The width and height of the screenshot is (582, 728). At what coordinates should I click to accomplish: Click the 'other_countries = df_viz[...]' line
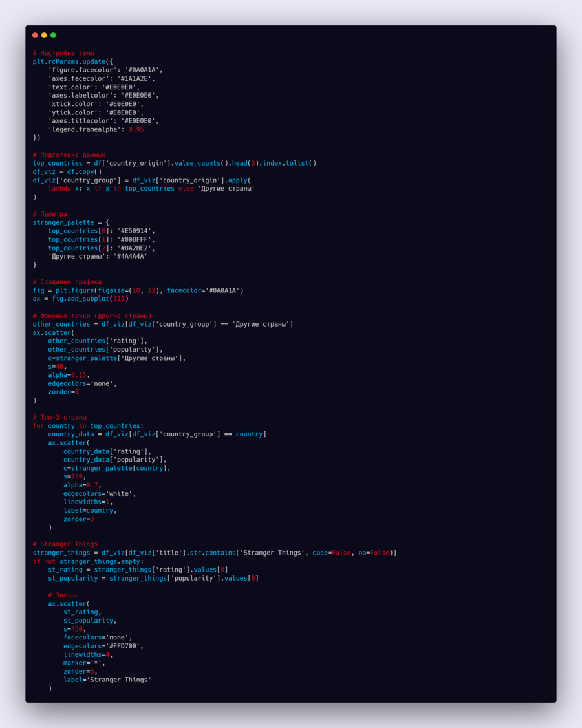(x=163, y=324)
